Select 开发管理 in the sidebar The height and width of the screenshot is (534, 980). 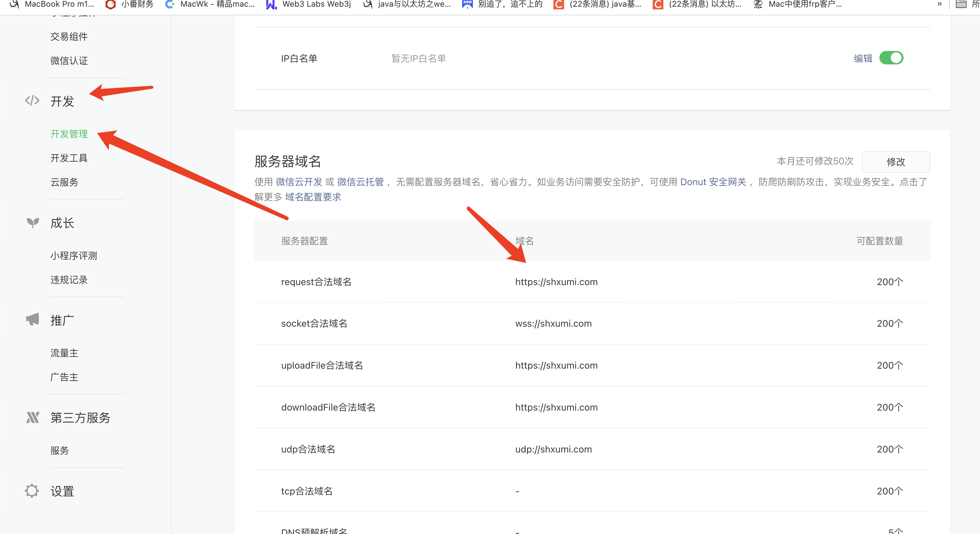click(69, 134)
